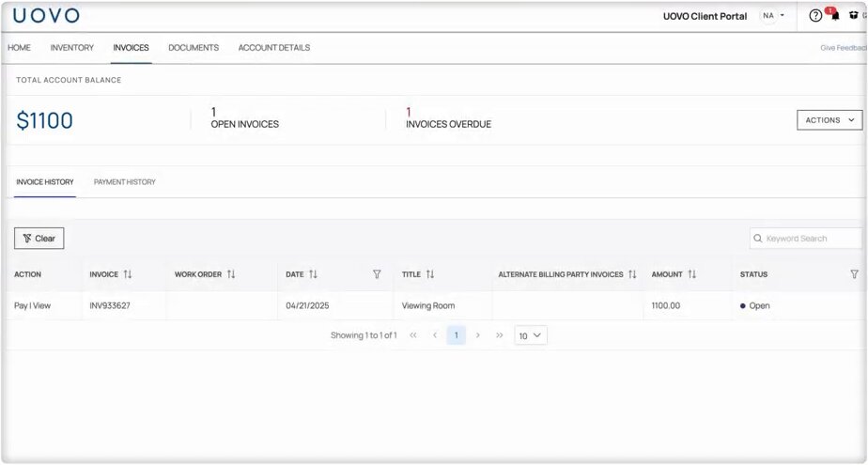Click the Showing 1 to 1 of 1 text

tap(364, 335)
